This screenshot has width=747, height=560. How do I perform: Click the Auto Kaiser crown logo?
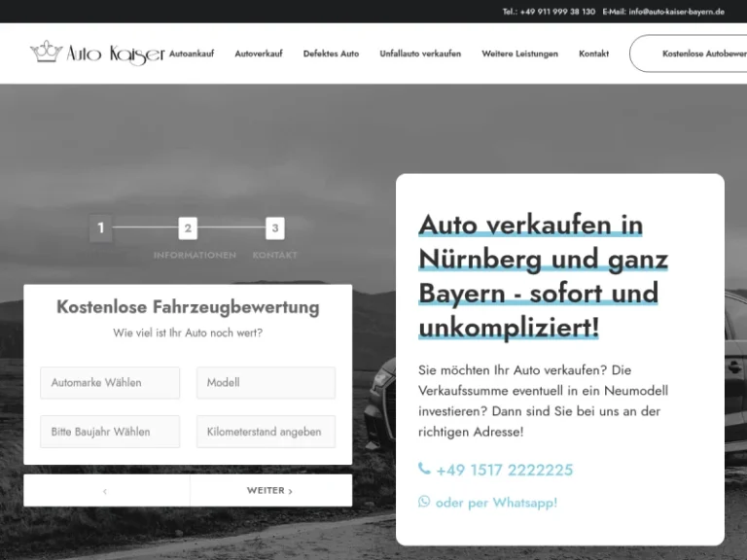(97, 52)
